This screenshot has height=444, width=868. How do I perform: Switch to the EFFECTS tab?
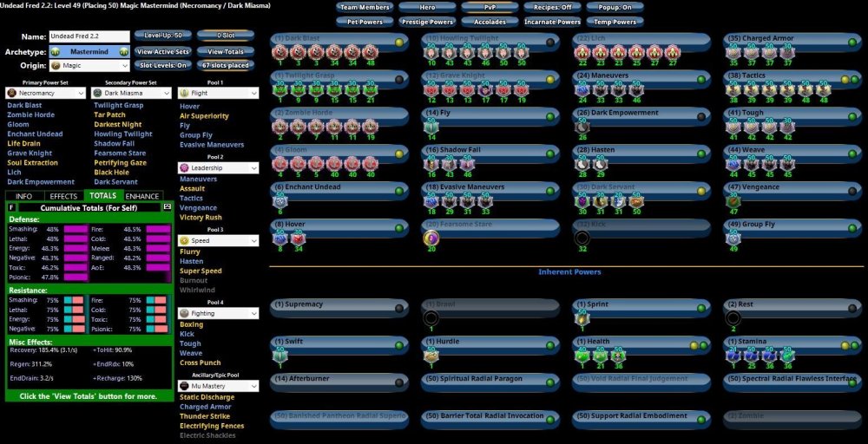(x=63, y=196)
